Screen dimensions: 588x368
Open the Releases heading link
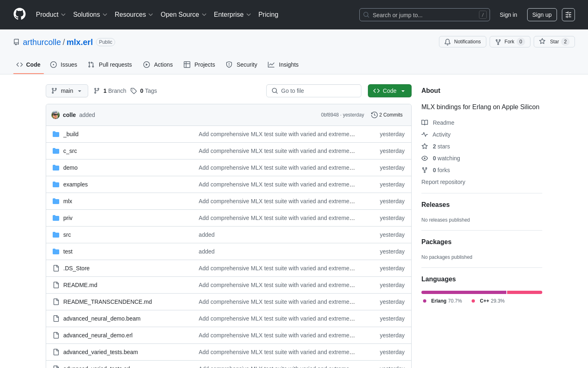click(435, 205)
